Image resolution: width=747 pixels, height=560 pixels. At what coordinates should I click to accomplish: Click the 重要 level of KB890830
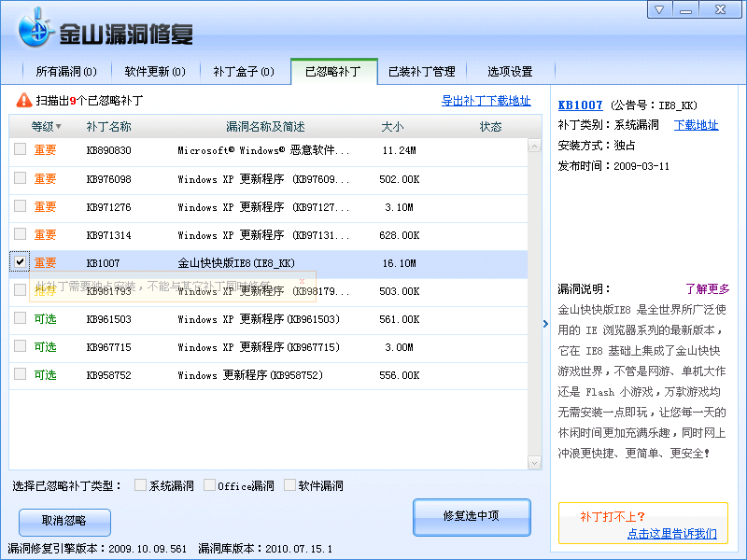coord(45,150)
